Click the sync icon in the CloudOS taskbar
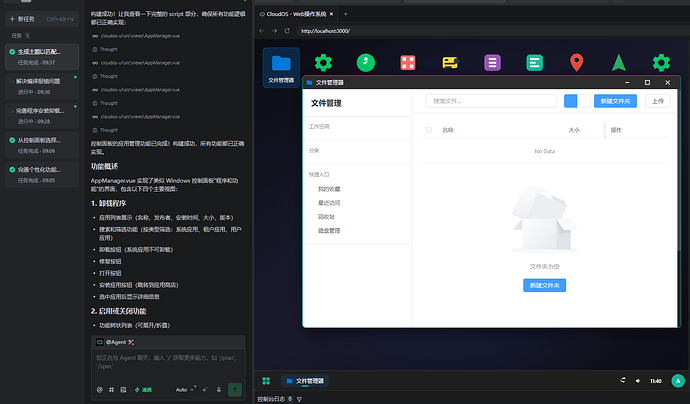Screen dimensions: 690x404 (x=623, y=380)
